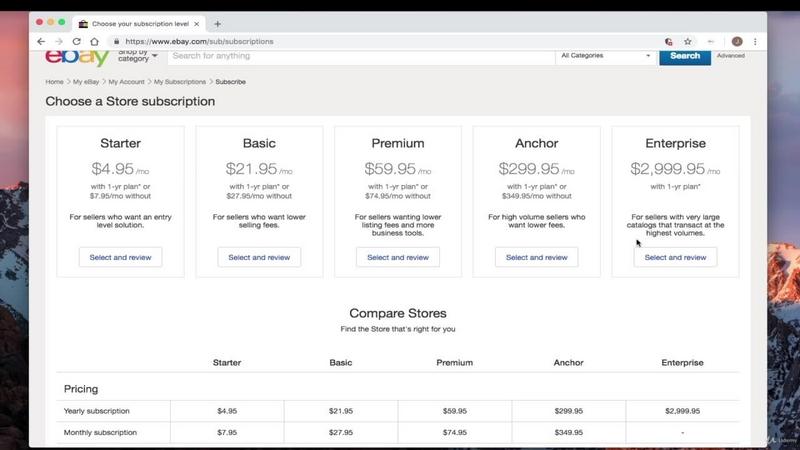Open the All Categories dropdown

606,56
